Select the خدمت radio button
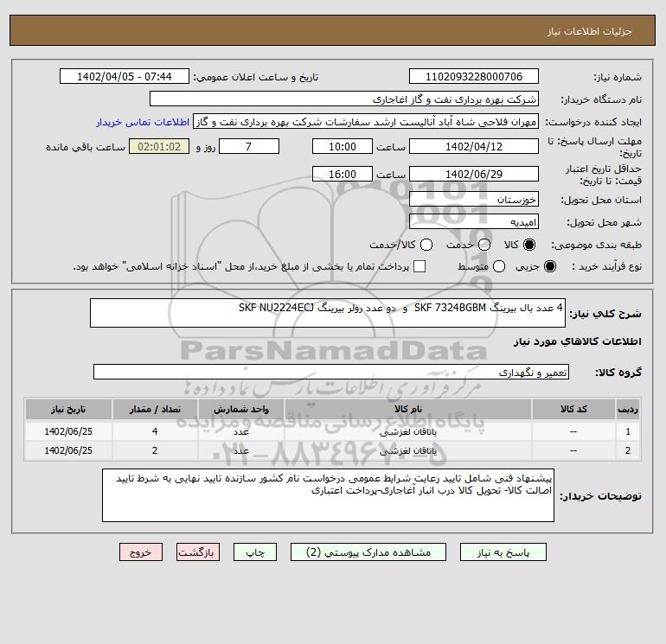This screenshot has width=666, height=644. click(x=484, y=245)
